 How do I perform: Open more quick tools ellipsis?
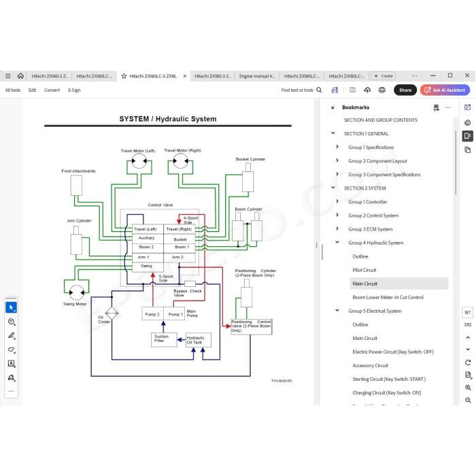(12, 391)
